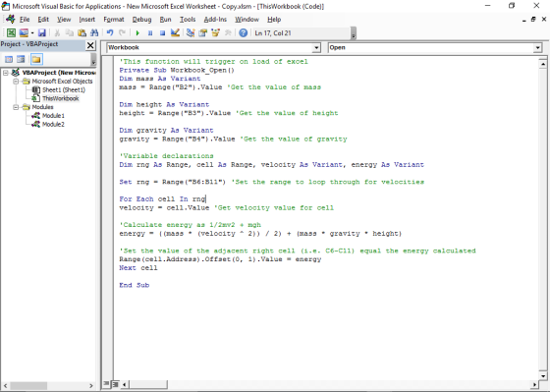Click the Project pane horizontal scrollbar thumb

point(27,385)
